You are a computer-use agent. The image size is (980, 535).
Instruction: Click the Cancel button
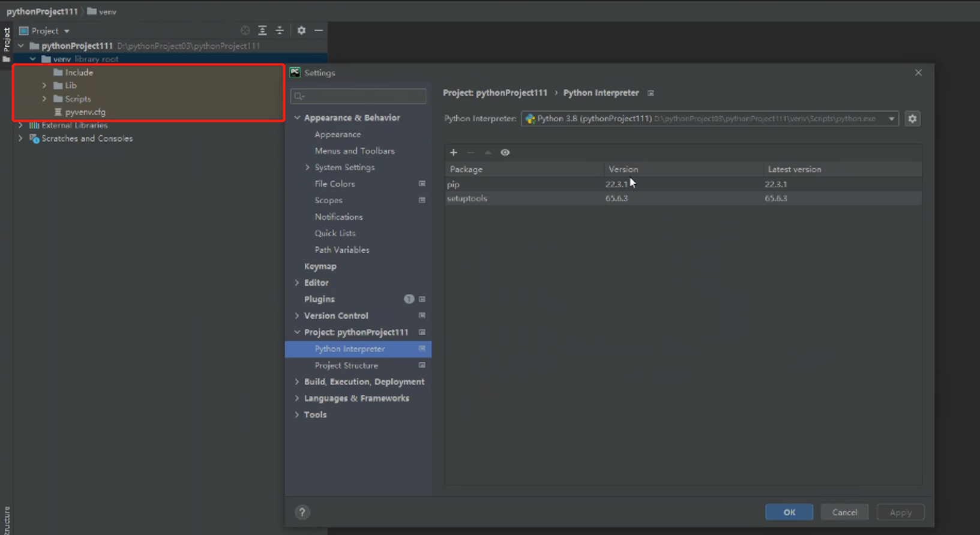click(844, 512)
